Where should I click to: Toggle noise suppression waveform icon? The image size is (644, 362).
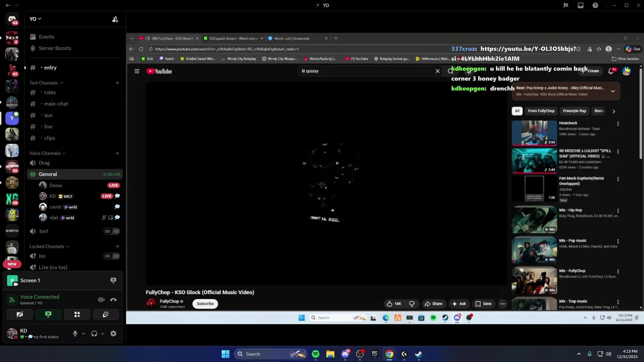tap(101, 300)
